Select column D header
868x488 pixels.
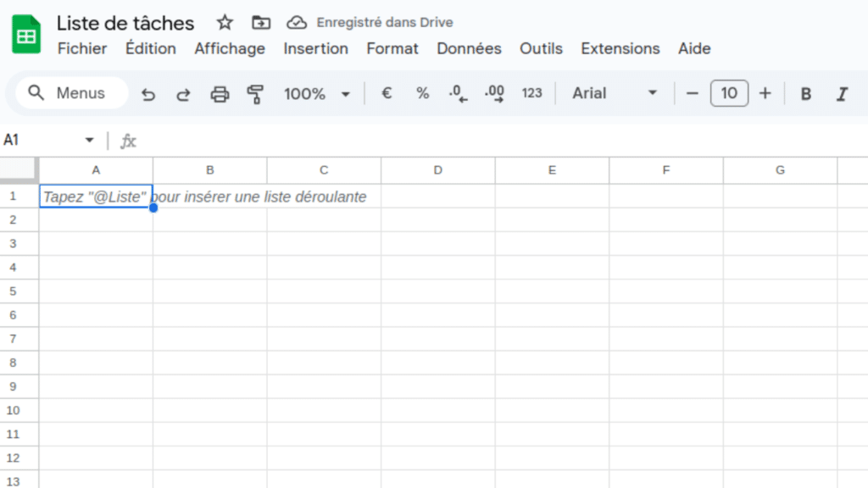438,170
